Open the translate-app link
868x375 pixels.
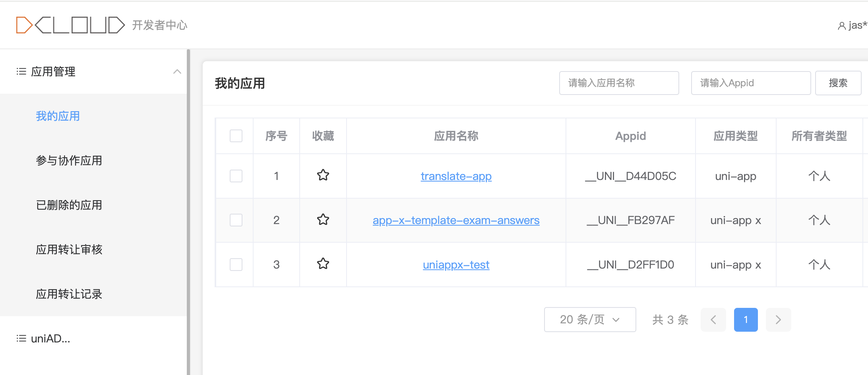[456, 176]
